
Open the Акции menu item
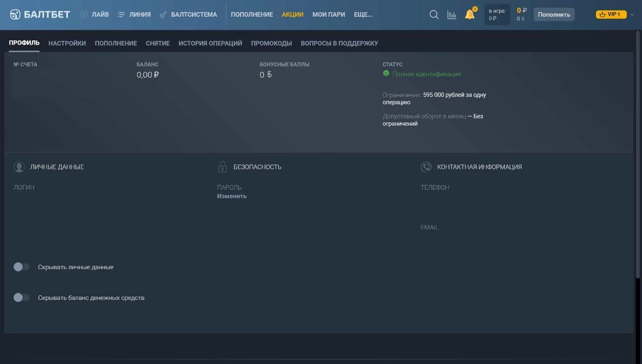pyautogui.click(x=292, y=14)
